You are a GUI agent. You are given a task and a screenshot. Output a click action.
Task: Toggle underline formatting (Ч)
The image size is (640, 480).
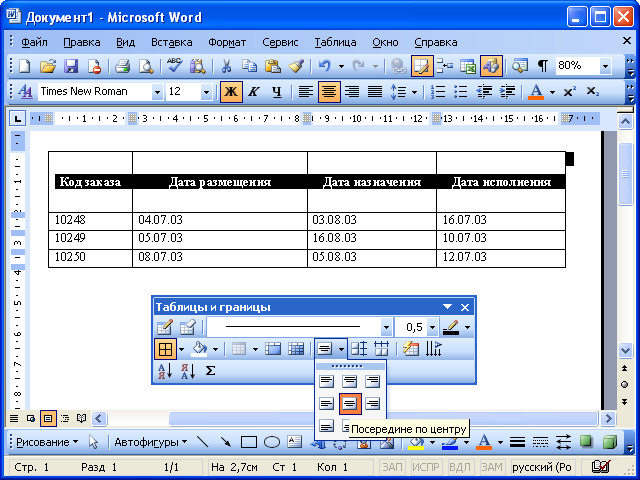(277, 91)
